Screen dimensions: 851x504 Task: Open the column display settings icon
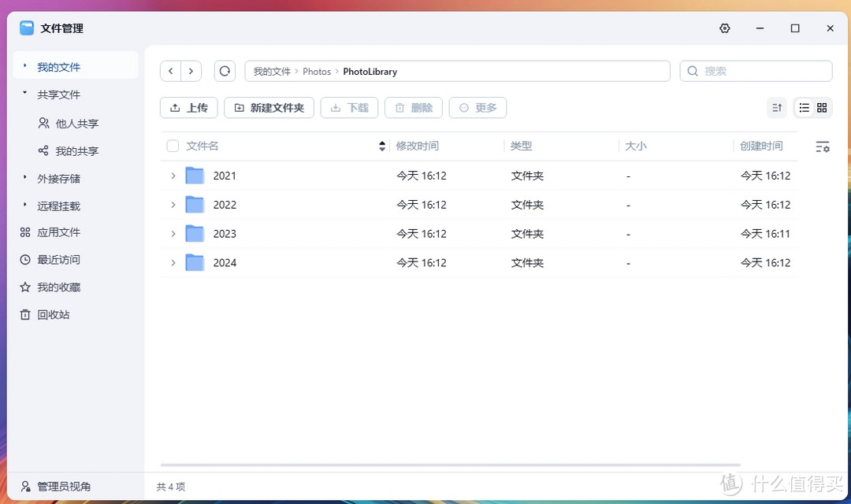pyautogui.click(x=823, y=146)
